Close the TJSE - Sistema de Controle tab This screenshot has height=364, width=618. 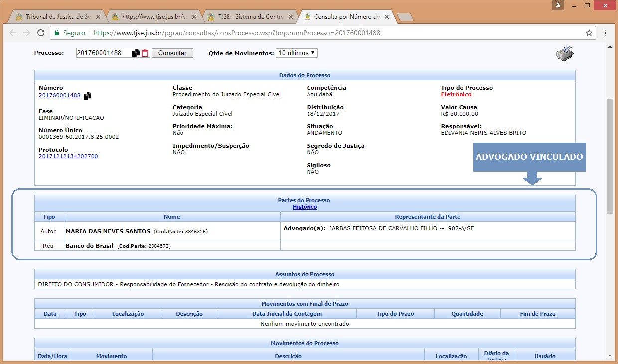(x=290, y=17)
